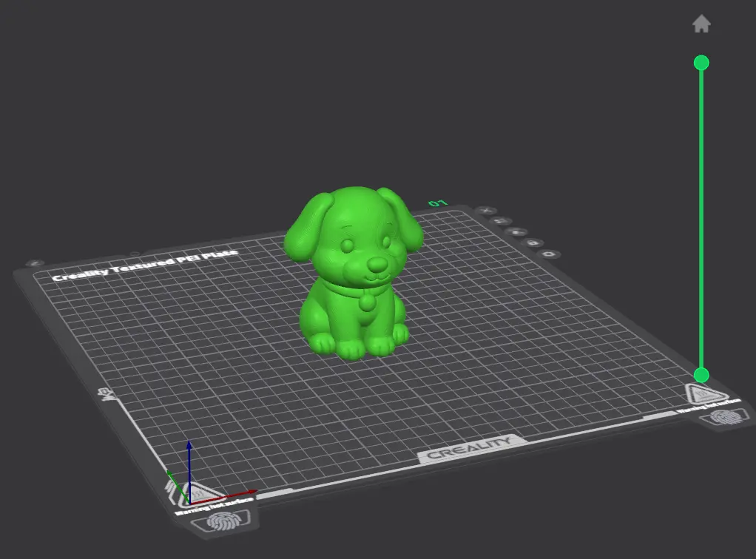756x559 pixels.
Task: Click the puppy's round collar tag
Action: tap(366, 302)
